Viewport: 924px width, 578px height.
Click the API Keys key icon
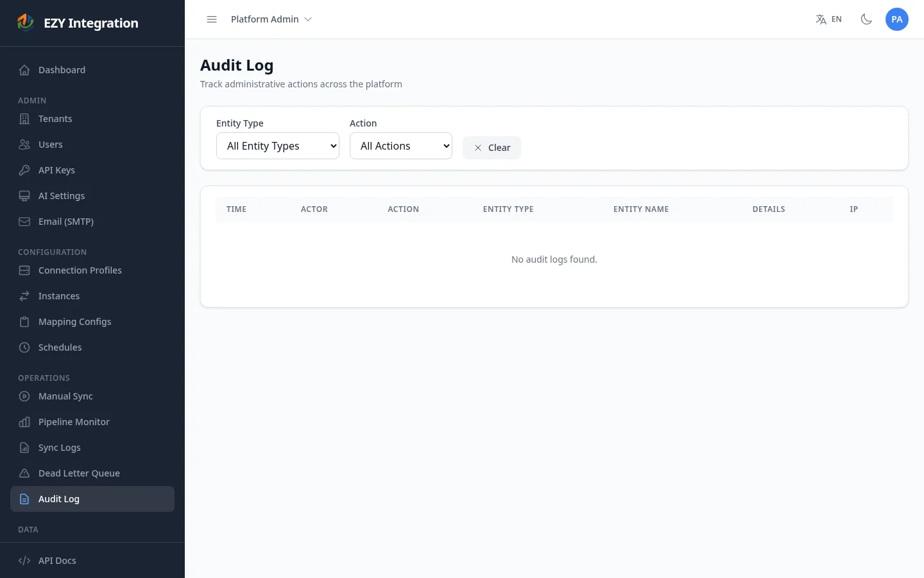click(x=24, y=170)
